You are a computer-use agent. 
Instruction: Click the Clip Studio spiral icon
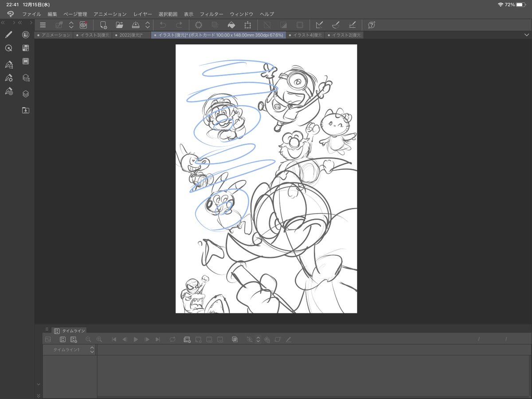point(83,25)
